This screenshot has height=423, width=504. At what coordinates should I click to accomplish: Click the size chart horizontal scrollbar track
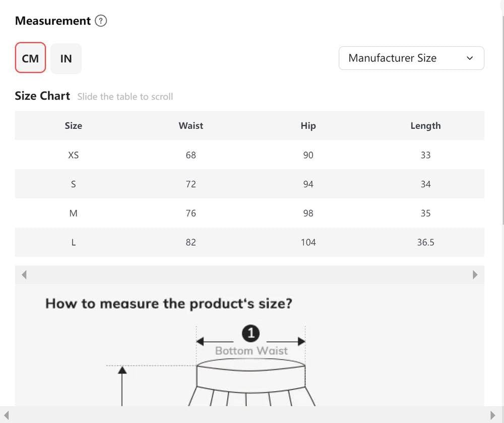point(249,274)
